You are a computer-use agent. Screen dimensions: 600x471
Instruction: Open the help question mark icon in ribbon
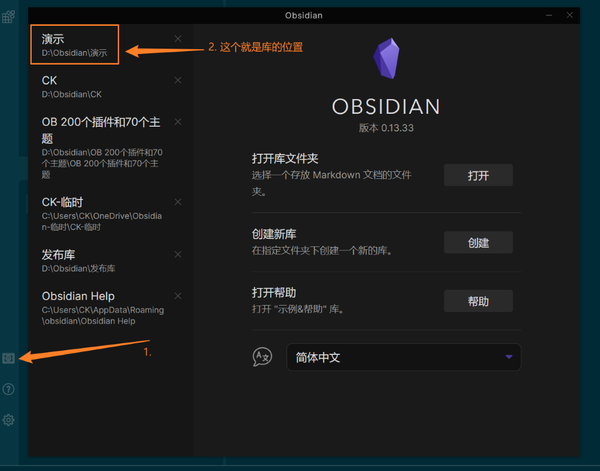click(8, 389)
